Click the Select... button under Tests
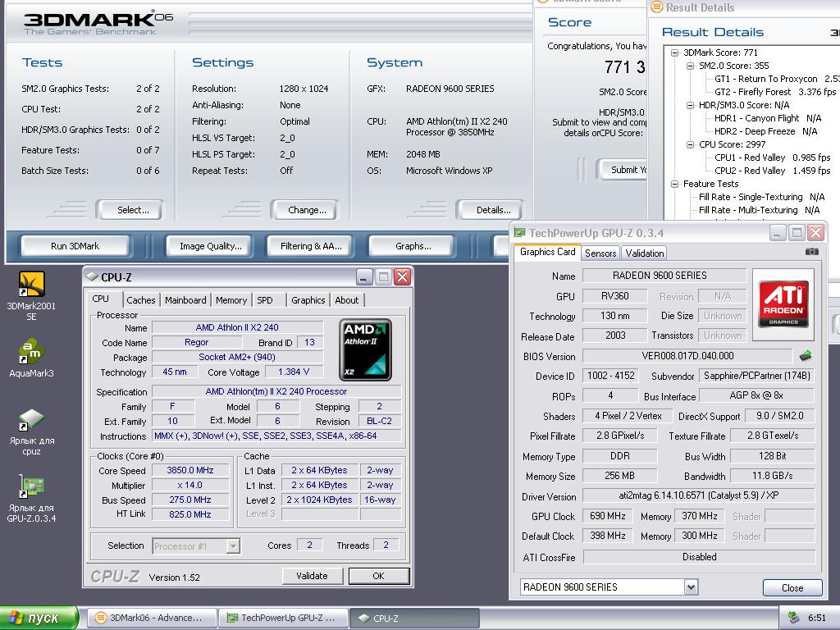840x630 pixels. (129, 210)
